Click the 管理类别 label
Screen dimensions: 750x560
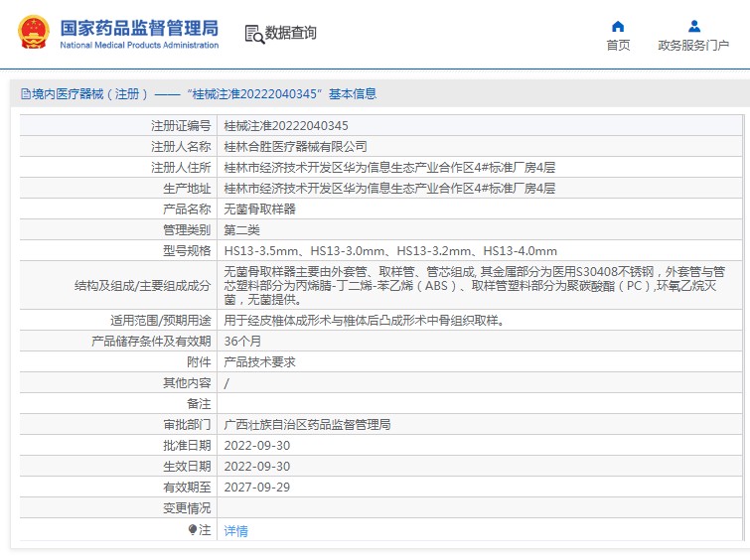pos(187,230)
